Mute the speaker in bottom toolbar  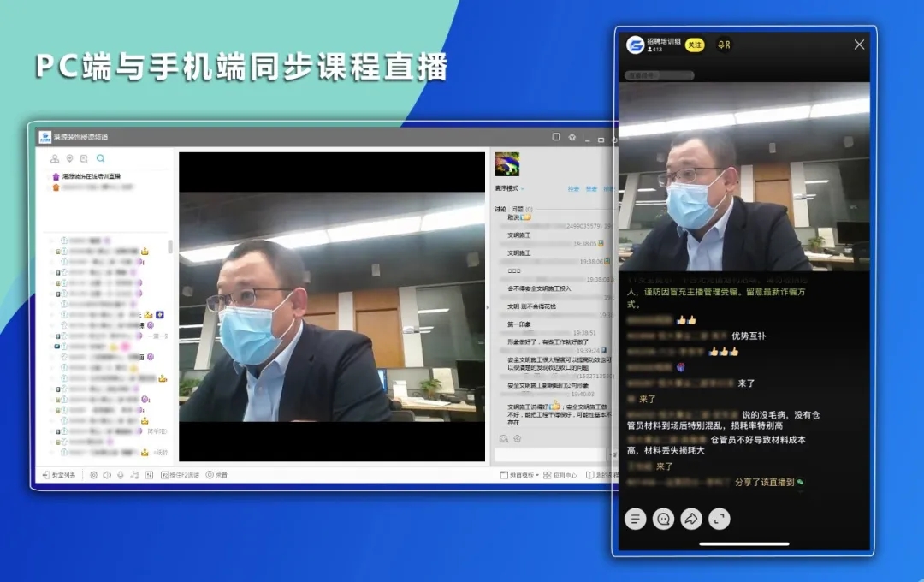(x=107, y=474)
